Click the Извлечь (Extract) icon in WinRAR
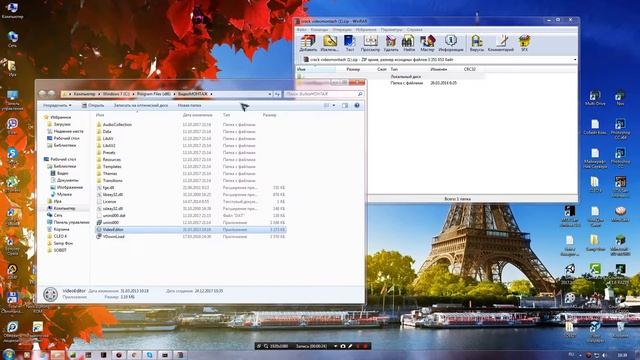 (329, 43)
